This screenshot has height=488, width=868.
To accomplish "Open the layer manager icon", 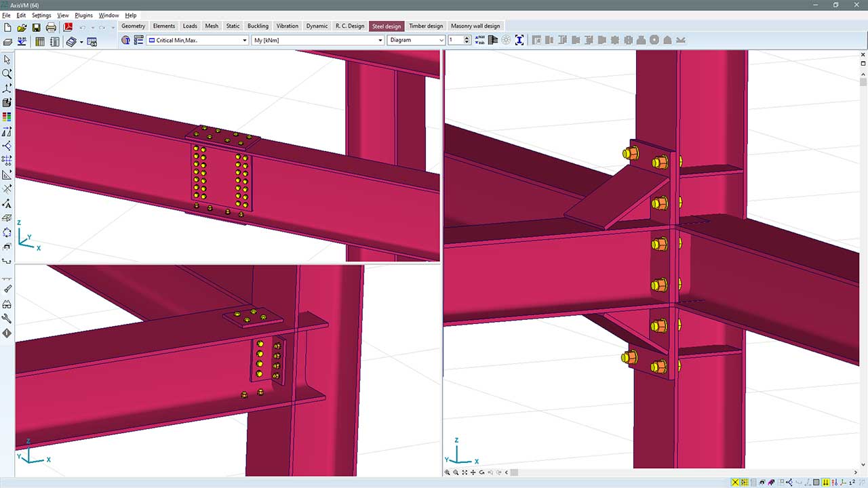I will click(71, 41).
